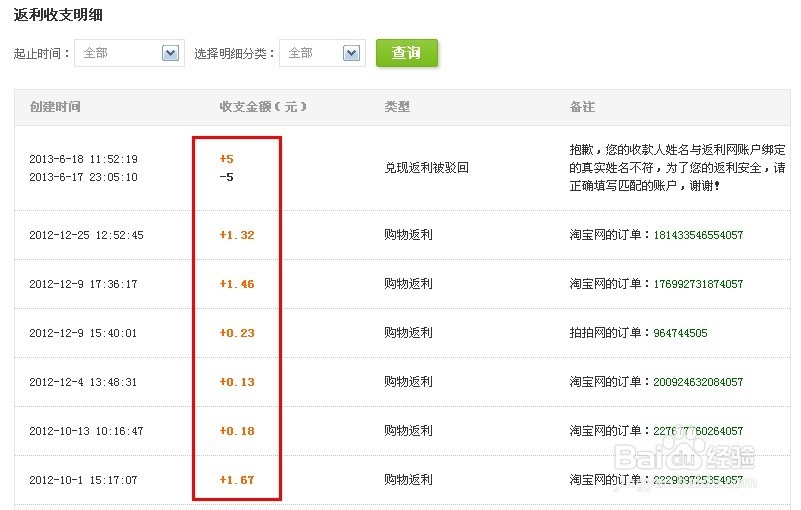This screenshot has height=510, width=801.
Task: Expand the 选择明细分类 category dropdown
Action: [321, 53]
